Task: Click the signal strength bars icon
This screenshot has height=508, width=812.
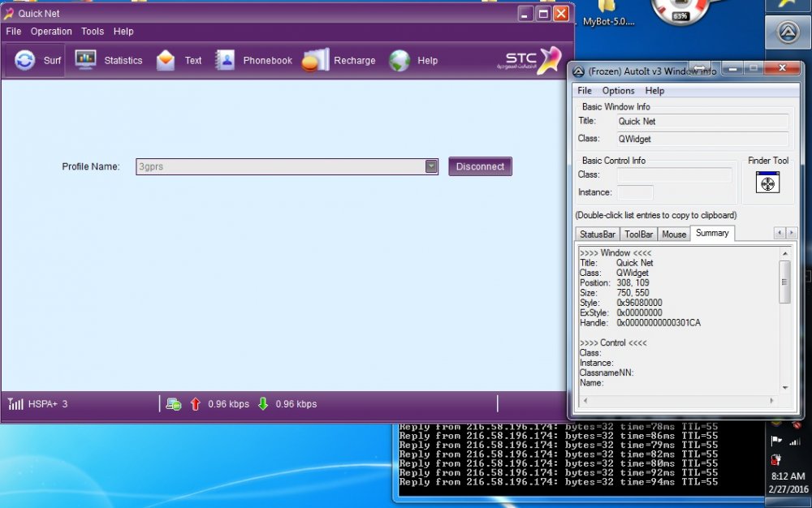Action: (15, 403)
